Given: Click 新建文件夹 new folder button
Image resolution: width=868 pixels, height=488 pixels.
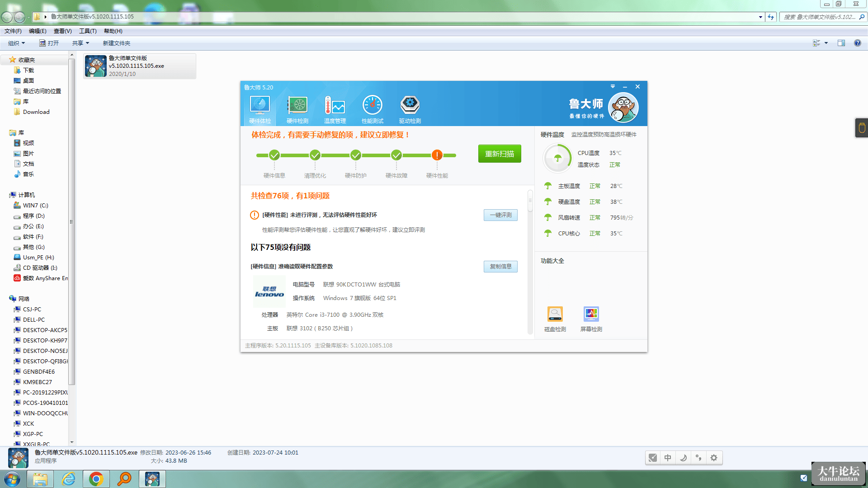Looking at the screenshot, I should coord(117,43).
